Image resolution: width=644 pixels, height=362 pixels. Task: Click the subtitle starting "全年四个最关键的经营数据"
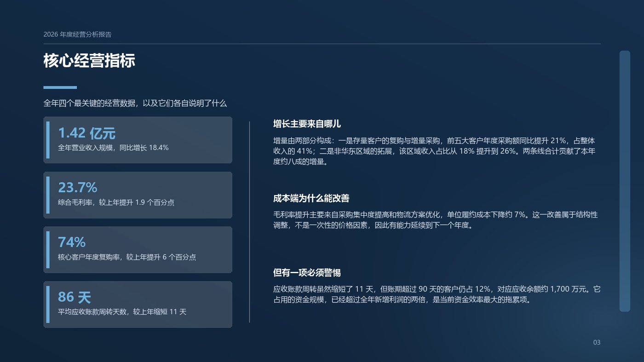tap(135, 103)
